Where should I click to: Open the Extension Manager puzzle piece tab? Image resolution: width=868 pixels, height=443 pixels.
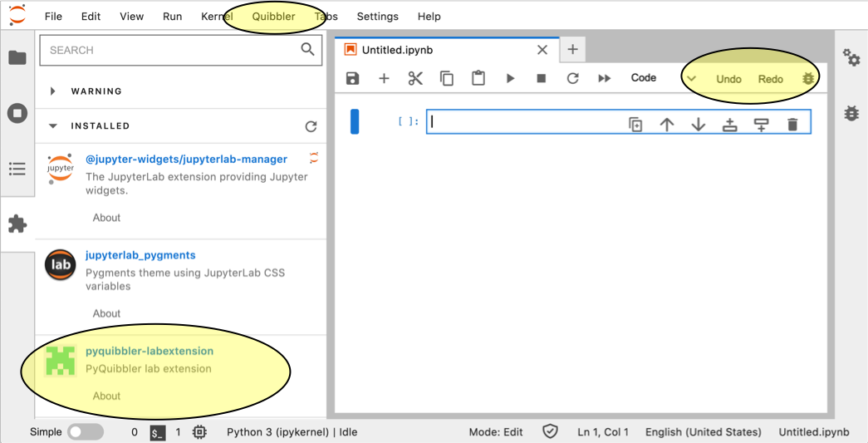(x=17, y=224)
